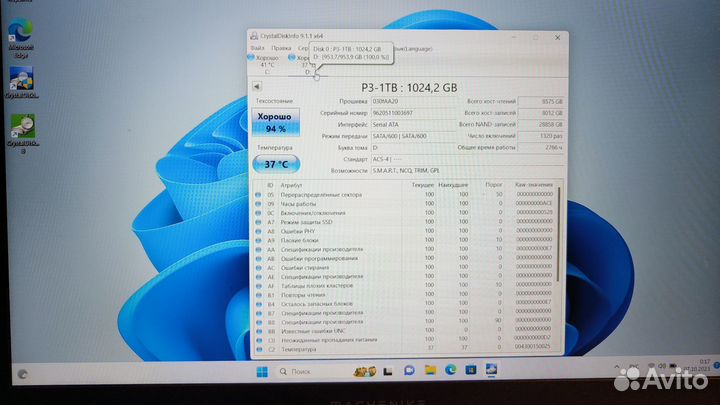Click status icon of attribute AB row
This screenshot has height=405, width=720.
click(258, 259)
